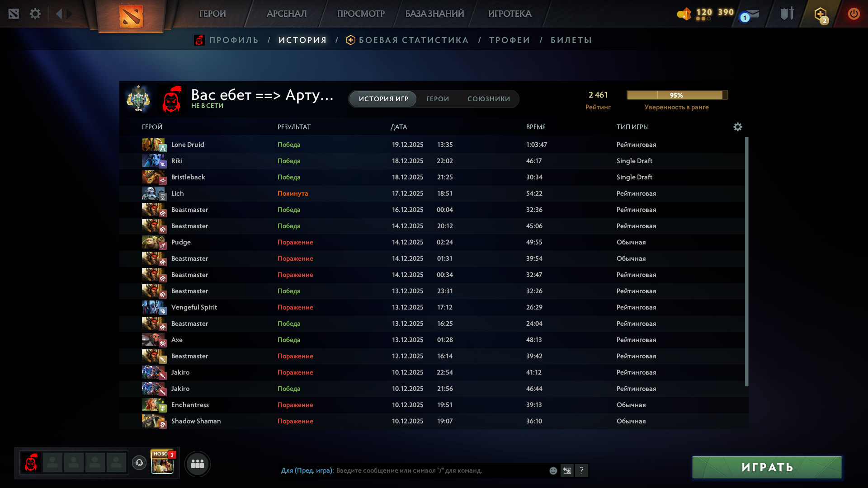868x488 pixels.
Task: Open voice chat headset icon
Action: point(139,463)
